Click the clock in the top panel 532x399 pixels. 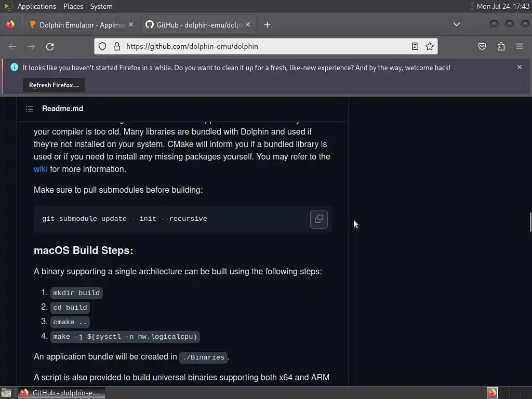503,6
